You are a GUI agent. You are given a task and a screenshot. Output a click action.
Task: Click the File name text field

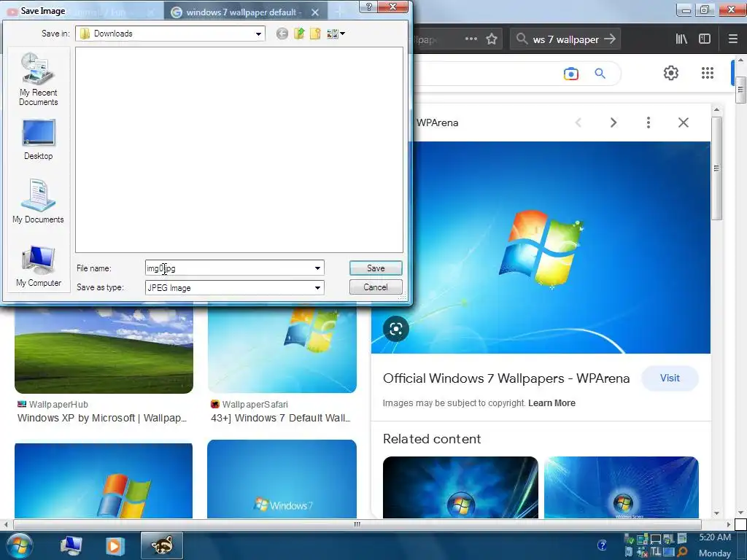tap(228, 268)
